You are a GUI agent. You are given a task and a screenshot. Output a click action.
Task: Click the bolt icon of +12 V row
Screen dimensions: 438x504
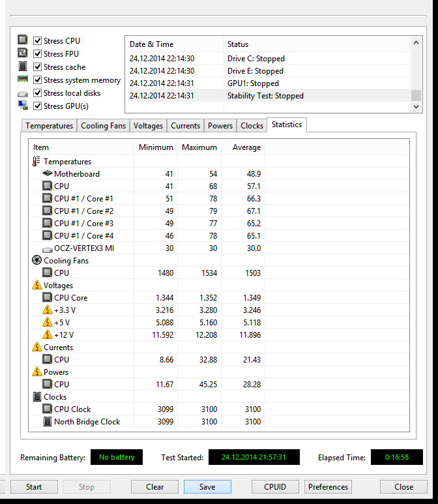click(x=47, y=334)
